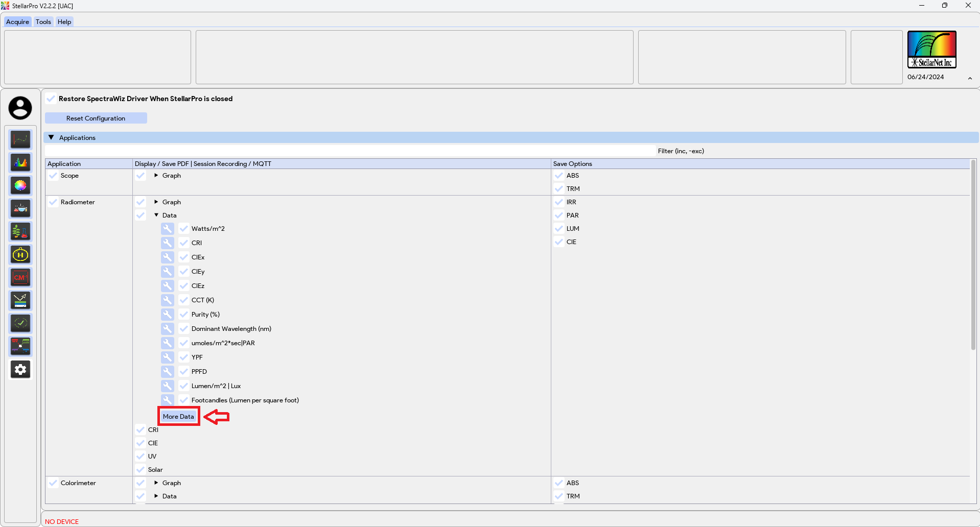Open the yellow H stopwatch sidebar icon
Image resolution: width=980 pixels, height=527 pixels.
(x=20, y=254)
